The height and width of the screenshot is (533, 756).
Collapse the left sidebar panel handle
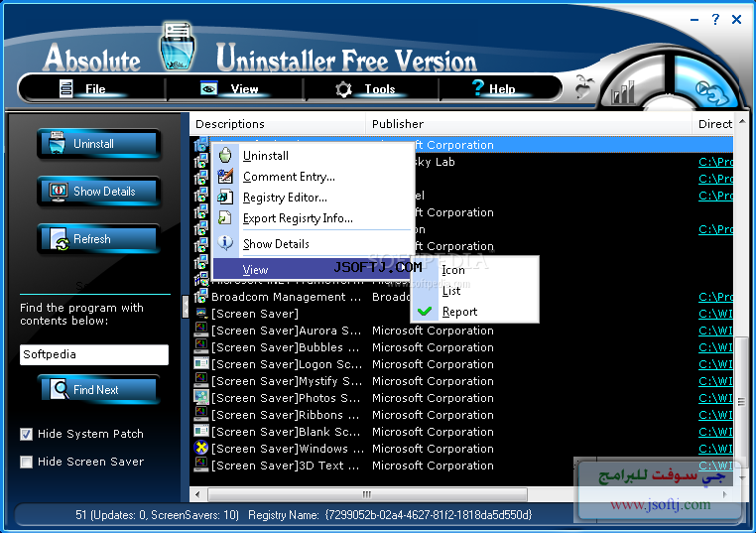pos(186,307)
